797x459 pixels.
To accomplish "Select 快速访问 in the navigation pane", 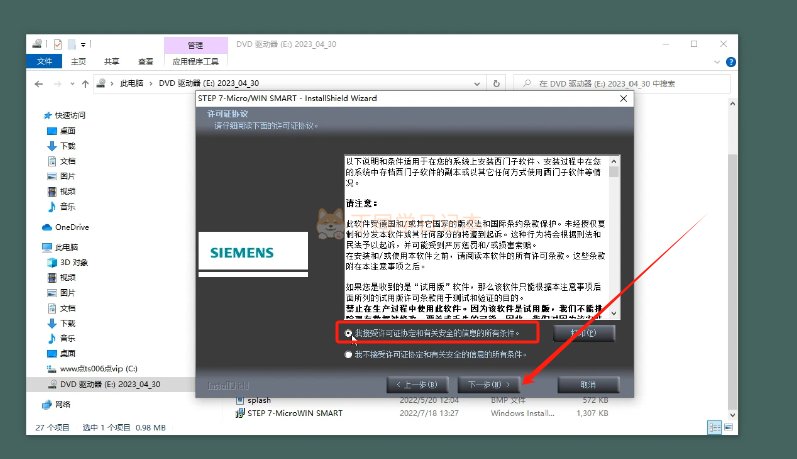I will coord(65,115).
